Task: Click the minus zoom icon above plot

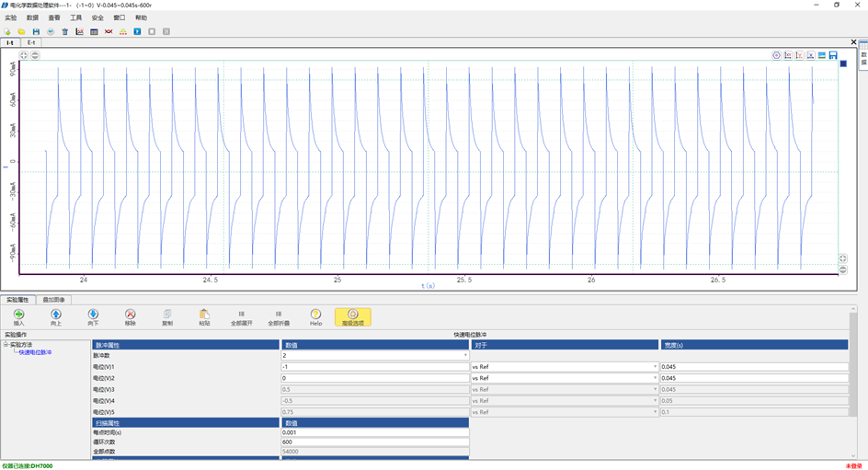Action: (x=35, y=55)
